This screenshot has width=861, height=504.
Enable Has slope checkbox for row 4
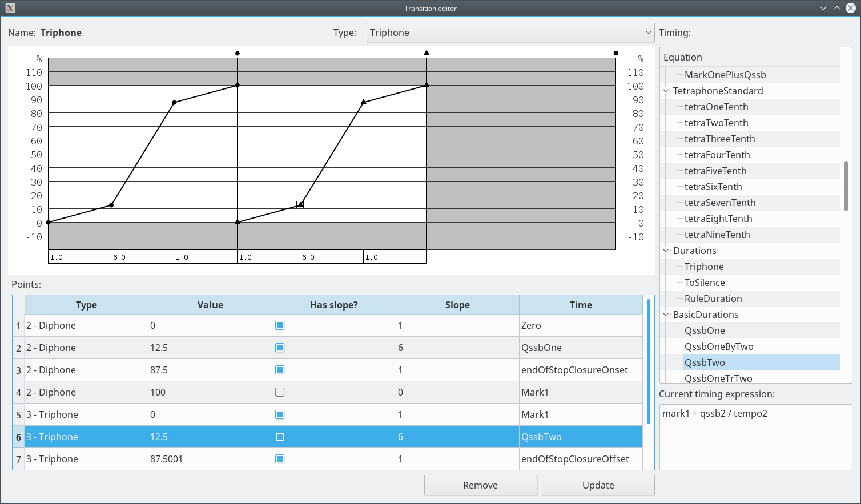pos(280,392)
